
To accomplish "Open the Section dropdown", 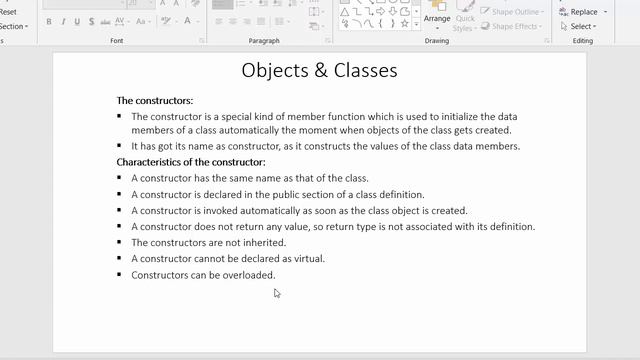I will pos(14,27).
